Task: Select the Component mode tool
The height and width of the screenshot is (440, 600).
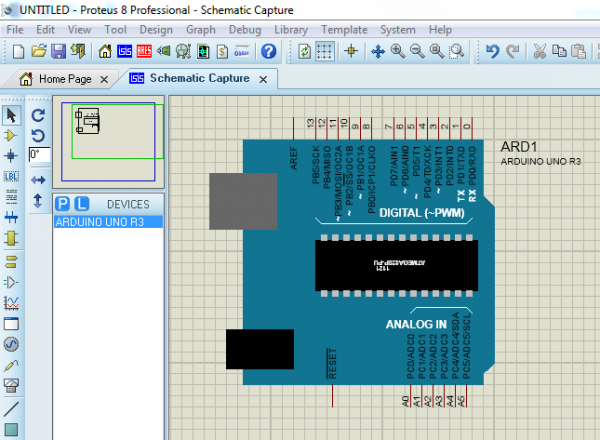Action: [x=11, y=135]
